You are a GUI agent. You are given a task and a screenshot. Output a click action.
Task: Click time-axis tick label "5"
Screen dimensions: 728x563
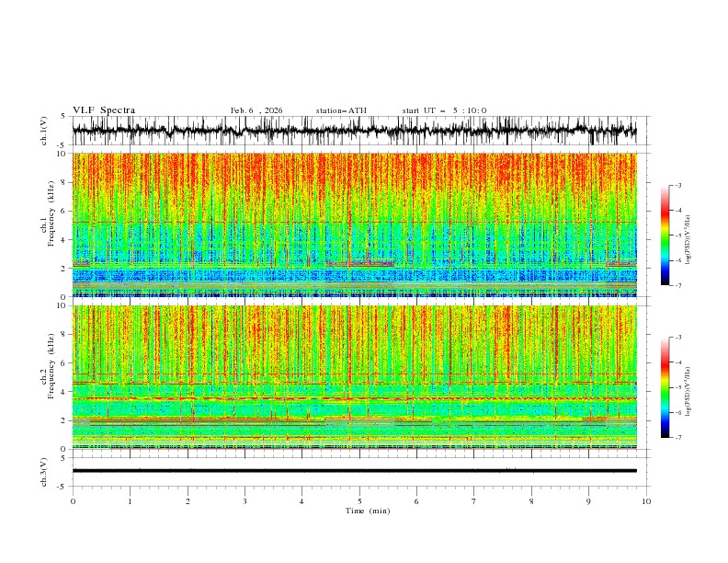(359, 501)
